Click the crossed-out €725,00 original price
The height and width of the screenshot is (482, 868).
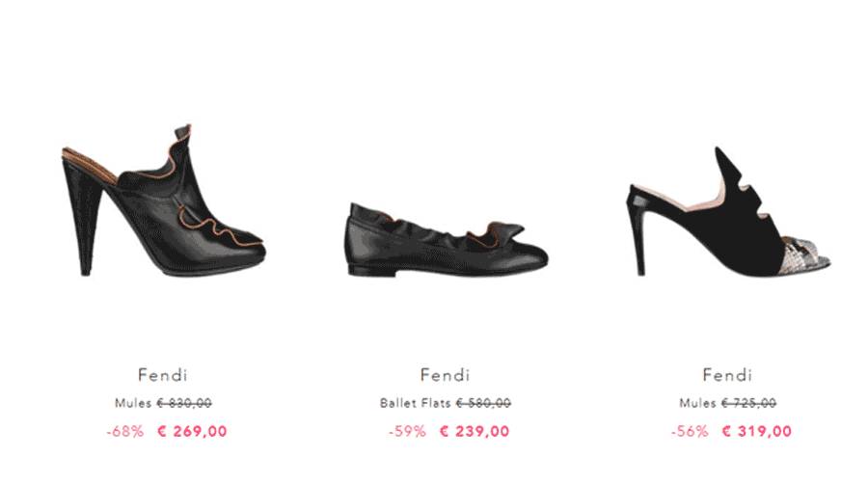(x=748, y=403)
